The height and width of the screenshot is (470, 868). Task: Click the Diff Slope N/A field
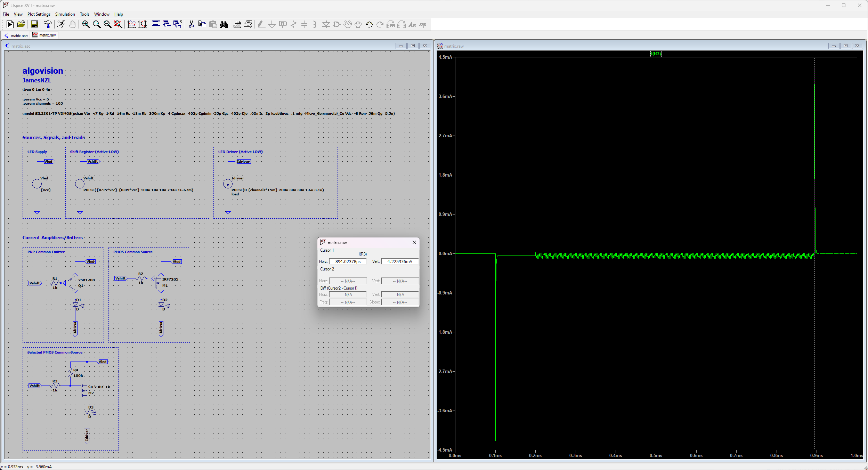[x=400, y=302]
